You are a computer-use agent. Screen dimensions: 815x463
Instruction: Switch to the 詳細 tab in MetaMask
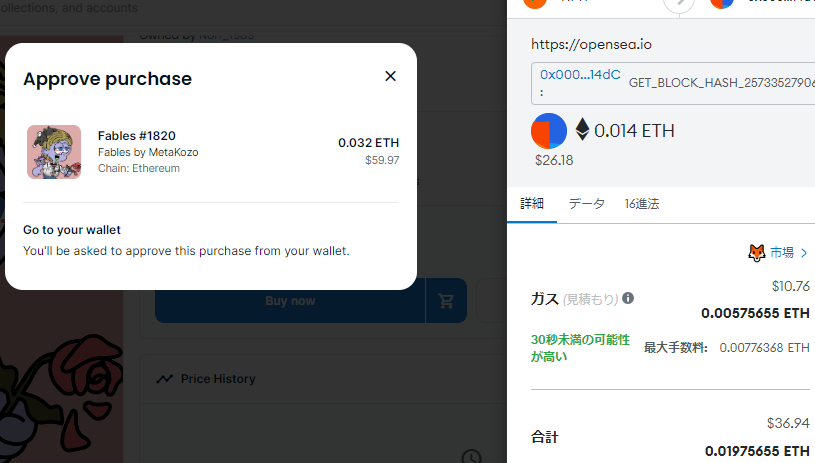[x=532, y=204]
